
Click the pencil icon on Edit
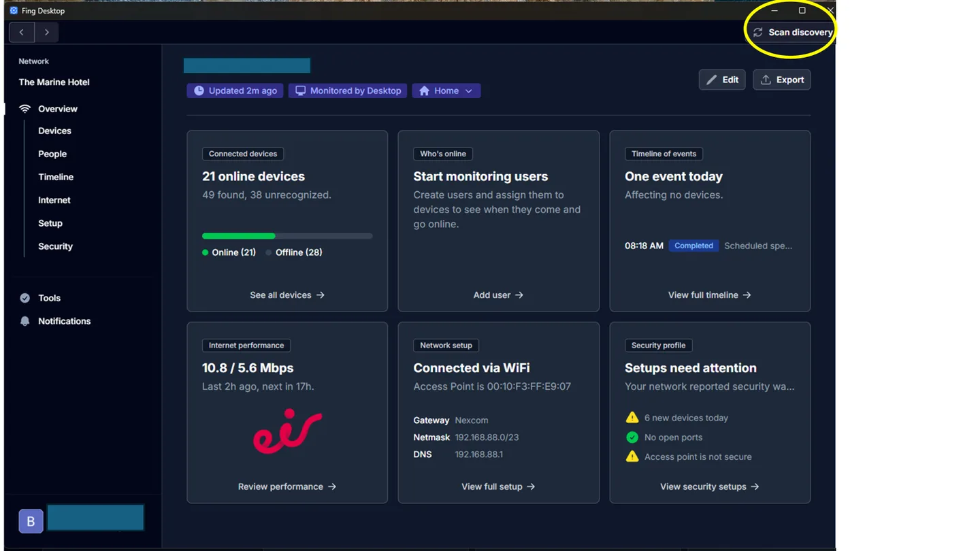(711, 80)
